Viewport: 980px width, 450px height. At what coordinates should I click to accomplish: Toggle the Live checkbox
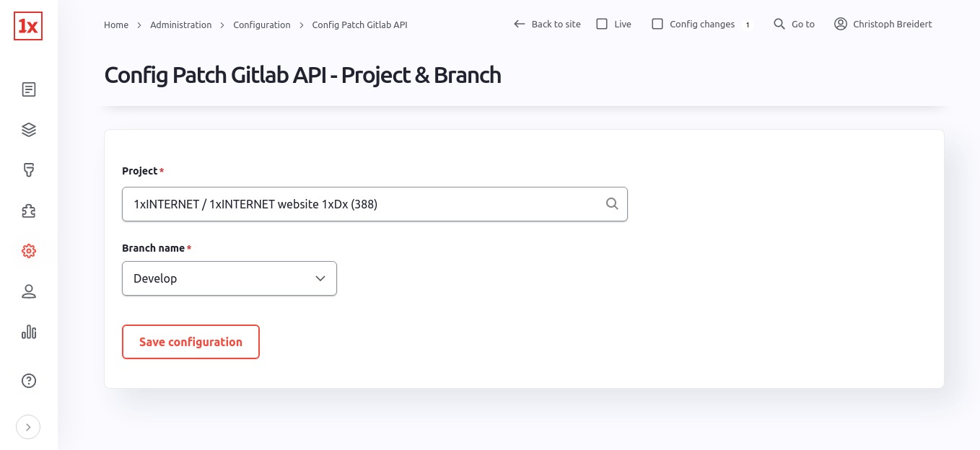coord(602,24)
